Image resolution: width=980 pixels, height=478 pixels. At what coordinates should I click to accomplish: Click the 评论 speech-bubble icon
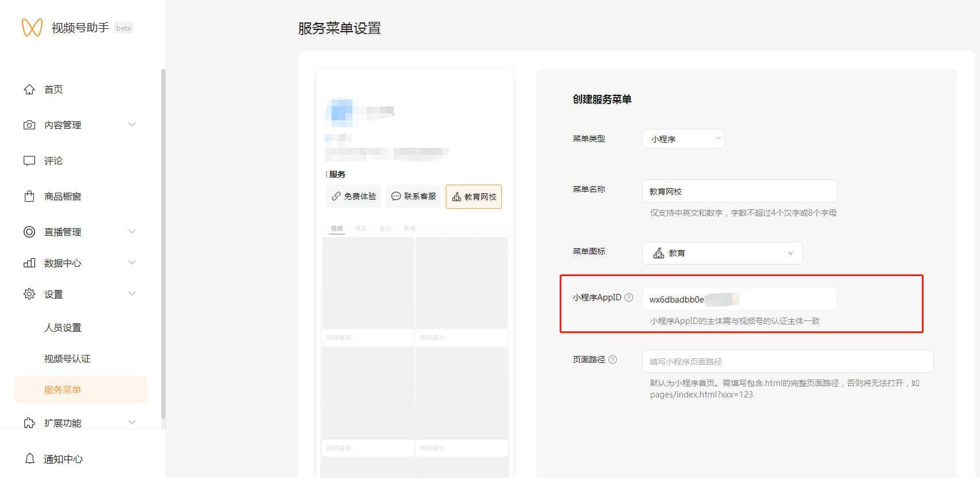(29, 161)
